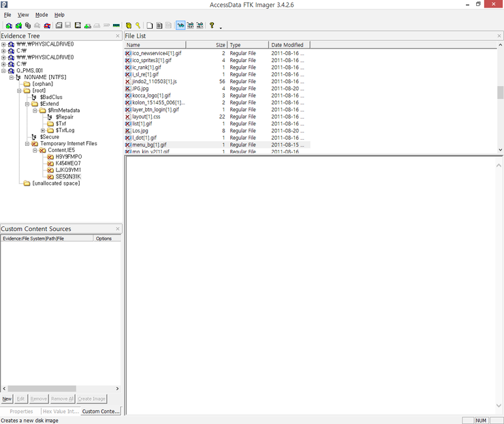Viewport: 504px width, 424px height.
Task: Click the Add Evidence Item toolbar icon
Action: [x=9, y=25]
